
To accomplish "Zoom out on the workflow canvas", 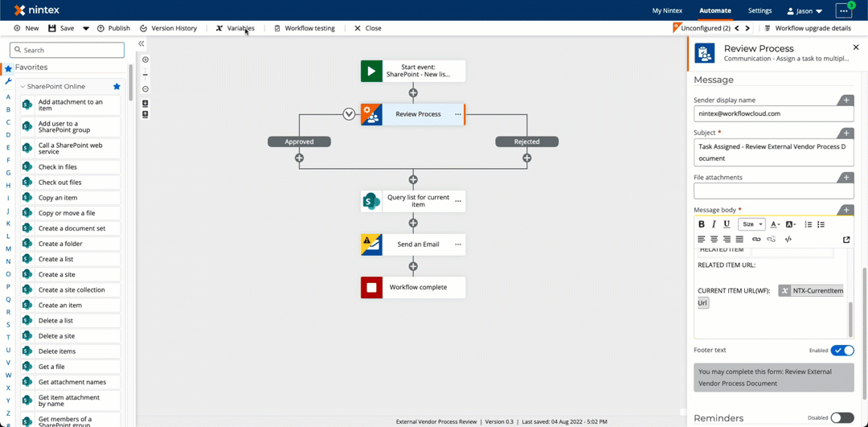I will tap(145, 89).
